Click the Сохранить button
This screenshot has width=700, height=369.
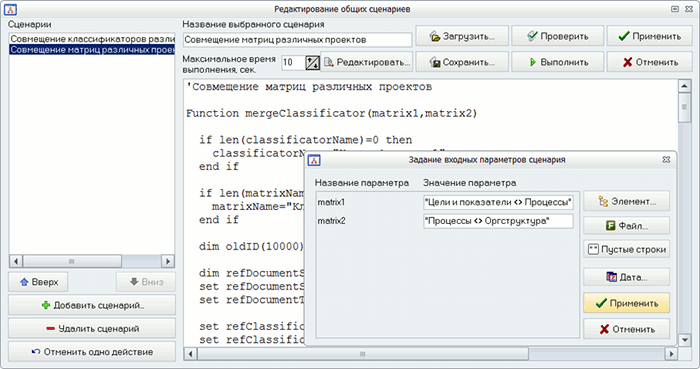[462, 62]
